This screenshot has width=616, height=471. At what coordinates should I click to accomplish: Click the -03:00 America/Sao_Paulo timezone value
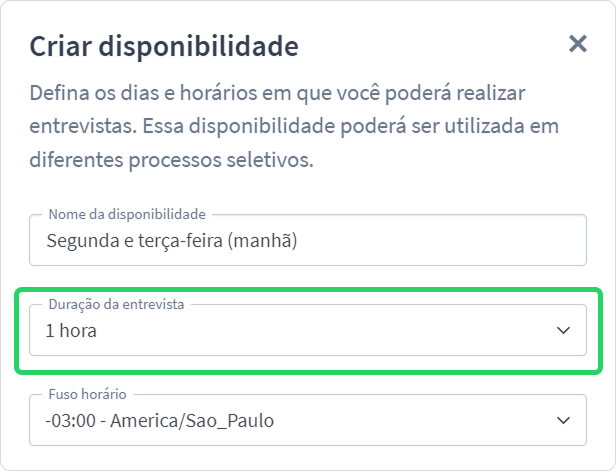160,421
